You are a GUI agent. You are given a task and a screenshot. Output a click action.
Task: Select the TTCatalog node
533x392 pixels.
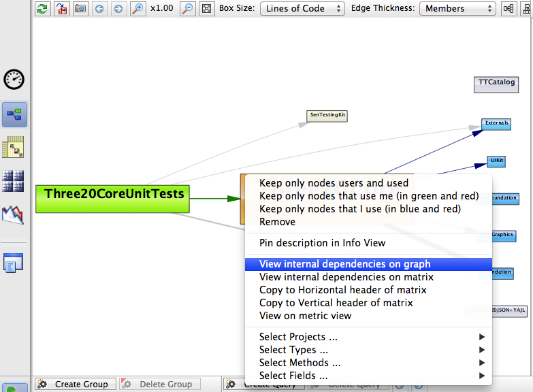pyautogui.click(x=496, y=84)
